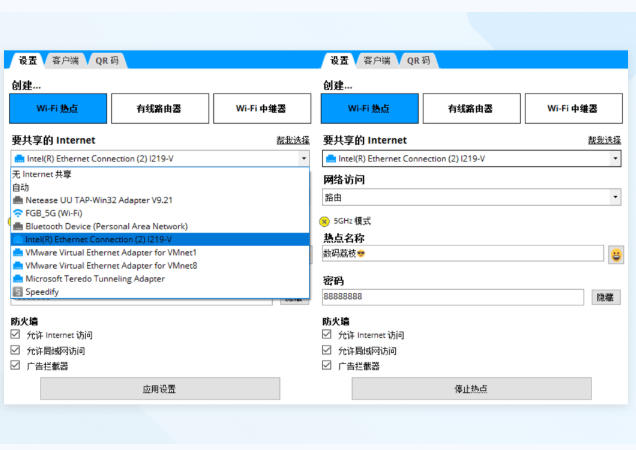Toggle right panel '允许 Internet 访问' checkbox
This screenshot has width=636, height=450.
pyautogui.click(x=327, y=334)
